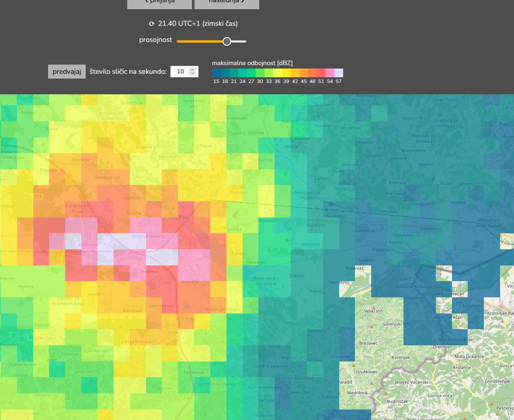Viewport: 514px width, 420px height.
Task: Click the peak marker left of Gorenjski Vrh
Action: click(371, 327)
